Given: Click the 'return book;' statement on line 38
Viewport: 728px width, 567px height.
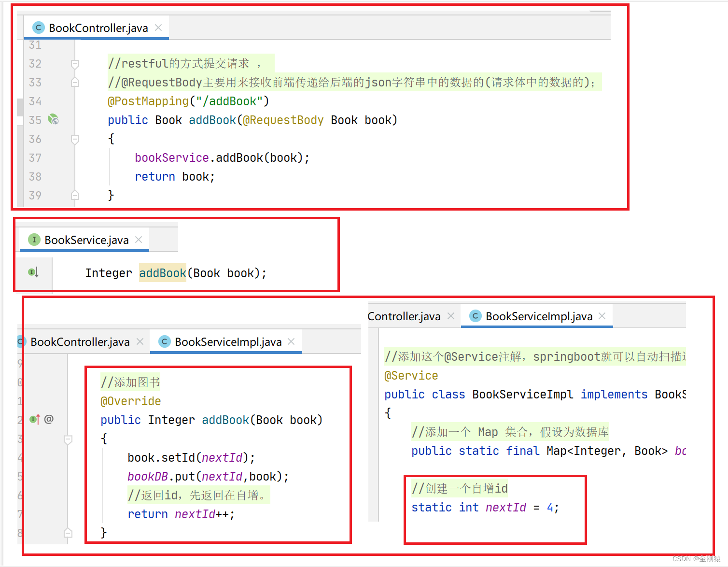Looking at the screenshot, I should click(x=175, y=176).
